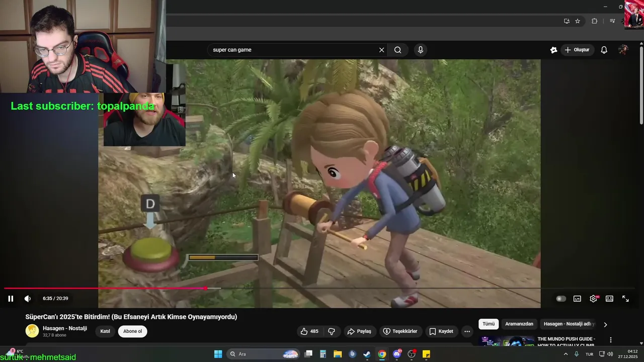This screenshot has height=362, width=644.
Task: Open the Hasagen channel avatar
Action: click(32, 331)
